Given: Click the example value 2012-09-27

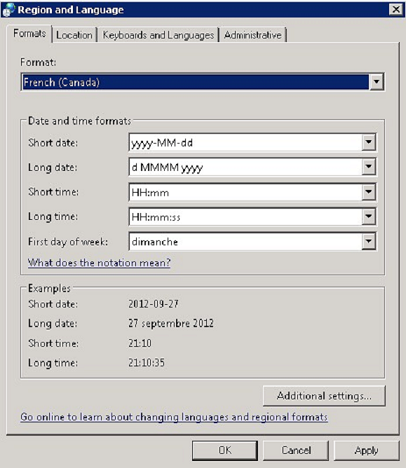Looking at the screenshot, I should pyautogui.click(x=153, y=304).
